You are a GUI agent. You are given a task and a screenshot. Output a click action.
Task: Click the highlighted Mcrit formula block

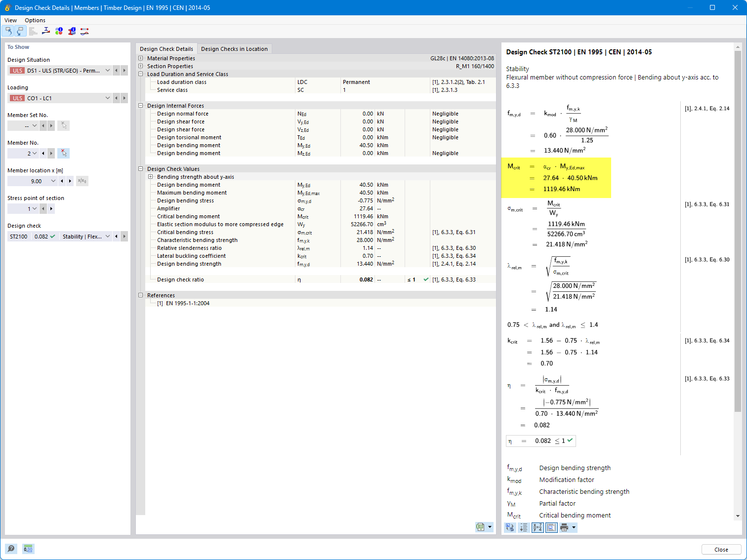(x=556, y=178)
